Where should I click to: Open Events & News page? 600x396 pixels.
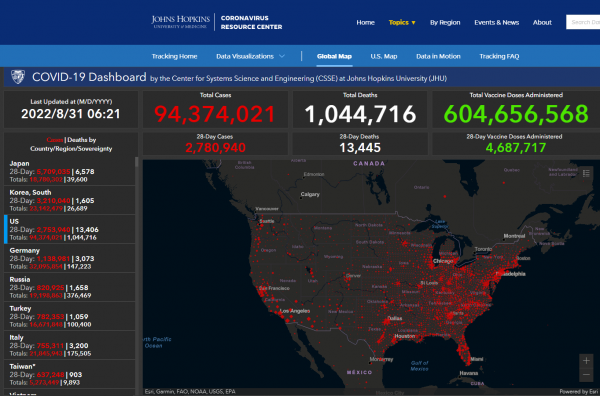[496, 23]
